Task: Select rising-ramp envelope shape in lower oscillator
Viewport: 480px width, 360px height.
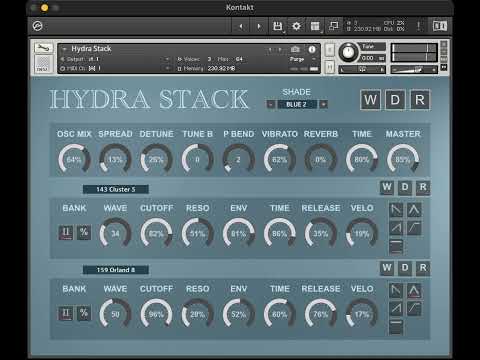Action: tap(396, 309)
